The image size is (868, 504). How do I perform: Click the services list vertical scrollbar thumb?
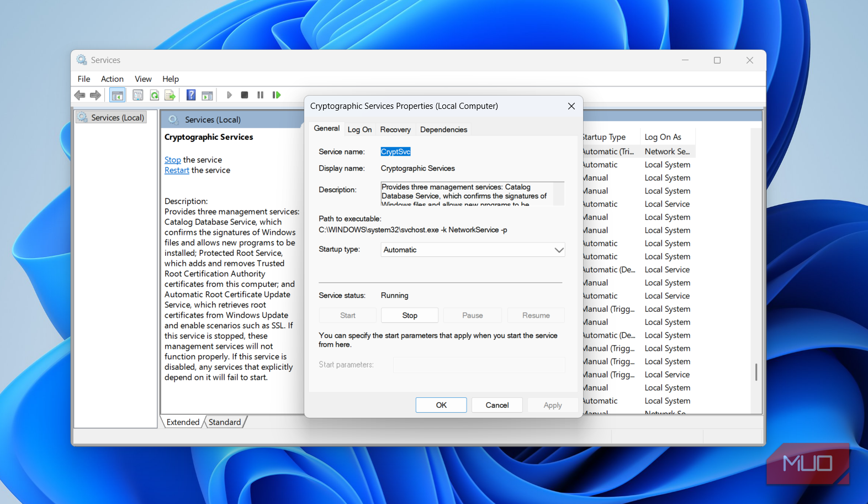756,372
